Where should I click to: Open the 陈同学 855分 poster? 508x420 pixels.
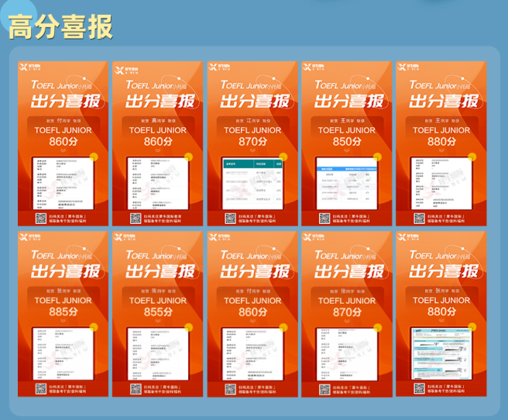157,314
